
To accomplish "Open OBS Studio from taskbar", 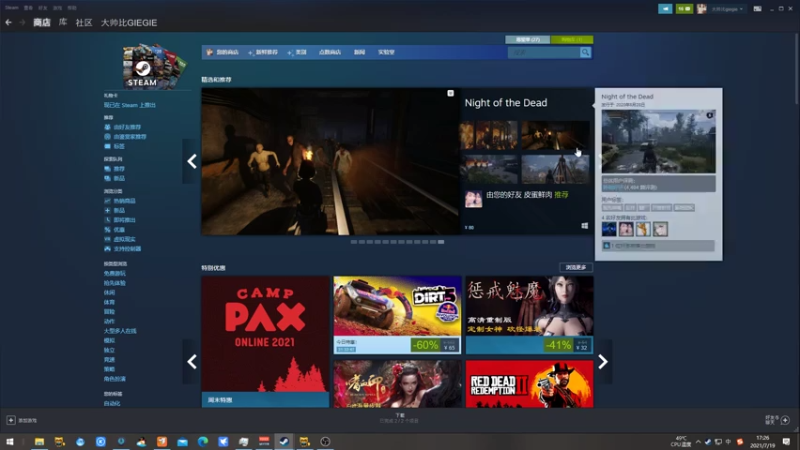I will tap(325, 441).
